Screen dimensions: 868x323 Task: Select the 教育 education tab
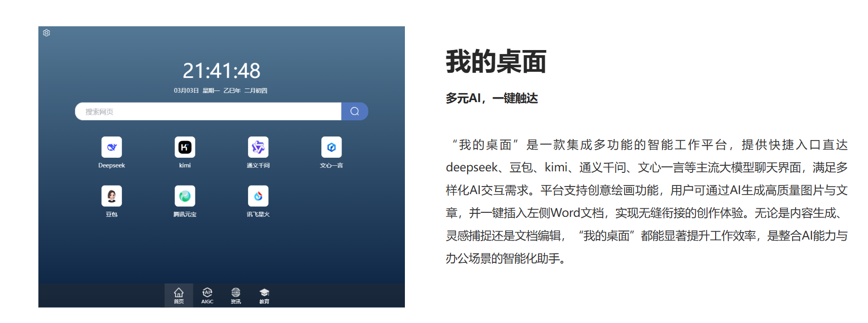(x=264, y=296)
